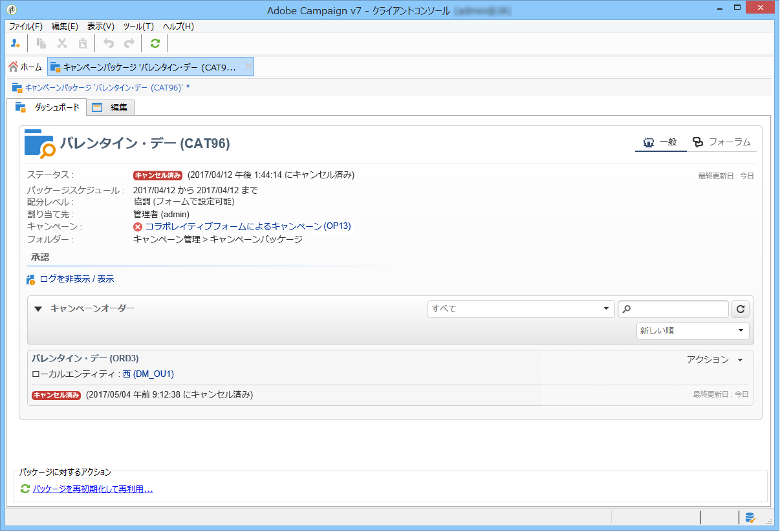780x532 pixels.
Task: Click the バレンタイン・デー (ORD3) order title
Action: [x=85, y=358]
